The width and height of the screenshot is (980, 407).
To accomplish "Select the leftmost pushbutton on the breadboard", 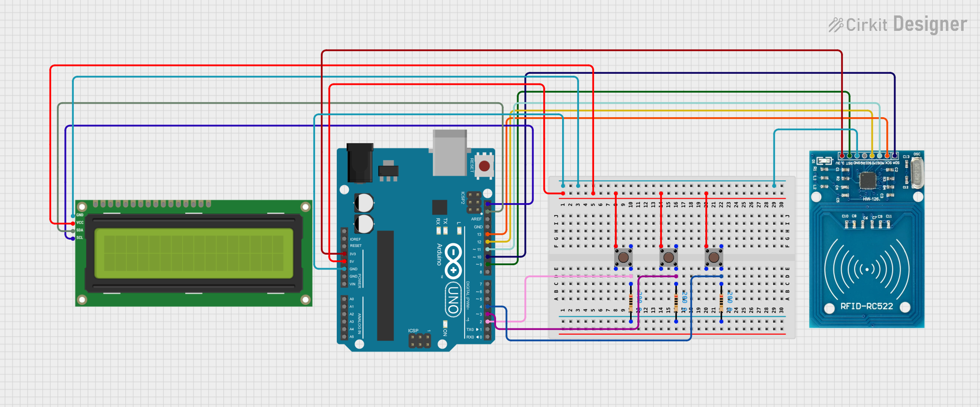I will 623,257.
